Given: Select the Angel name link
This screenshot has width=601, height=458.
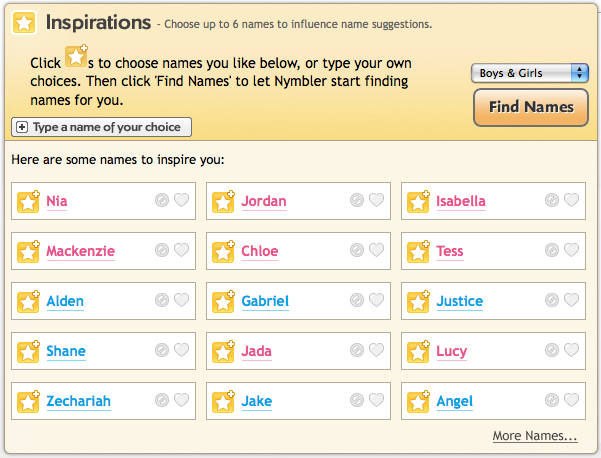Looking at the screenshot, I should (454, 401).
